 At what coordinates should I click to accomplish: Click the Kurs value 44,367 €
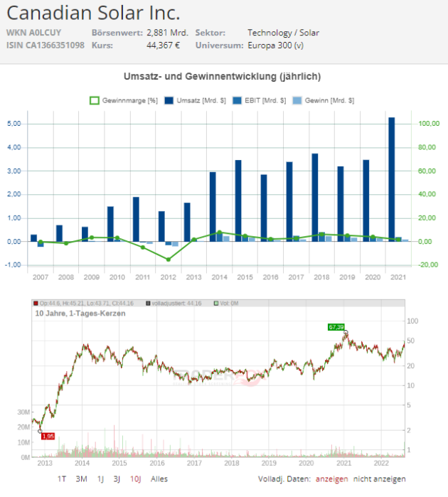pyautogui.click(x=163, y=46)
